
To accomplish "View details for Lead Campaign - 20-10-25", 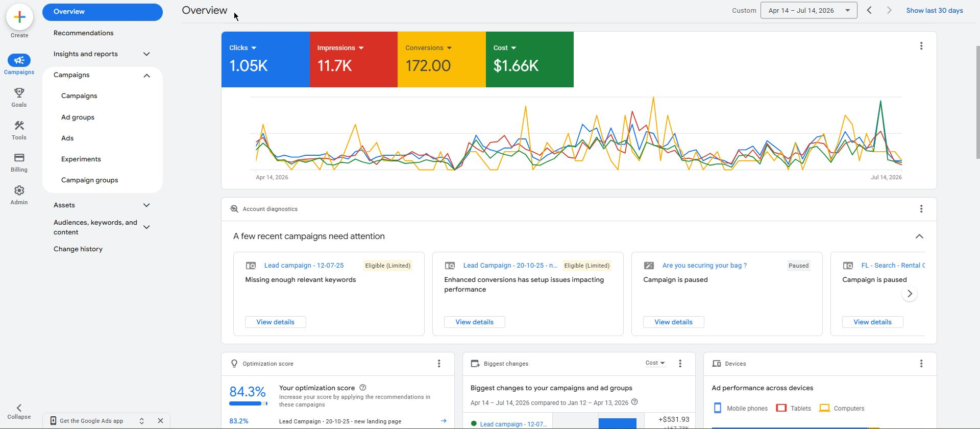I will (474, 322).
